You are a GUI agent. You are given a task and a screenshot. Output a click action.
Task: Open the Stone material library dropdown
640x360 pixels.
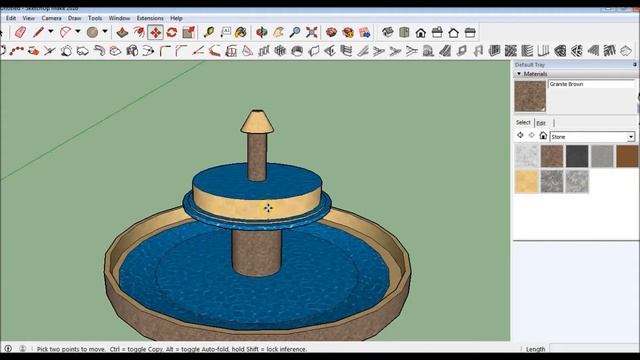click(x=631, y=137)
